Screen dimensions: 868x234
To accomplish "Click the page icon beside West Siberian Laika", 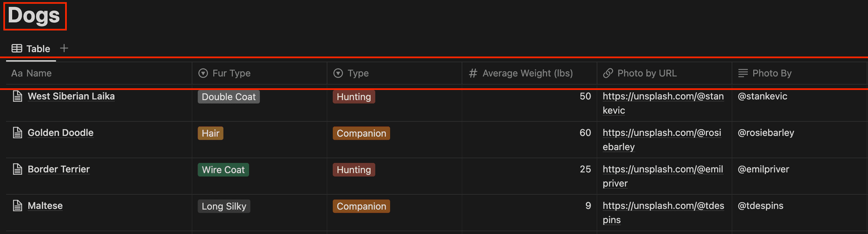I will coord(17,96).
